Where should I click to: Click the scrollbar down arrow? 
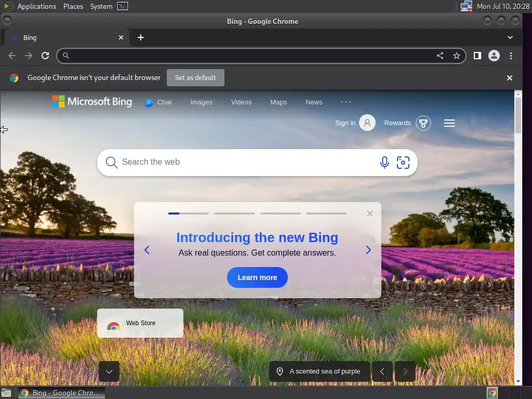coord(518,381)
